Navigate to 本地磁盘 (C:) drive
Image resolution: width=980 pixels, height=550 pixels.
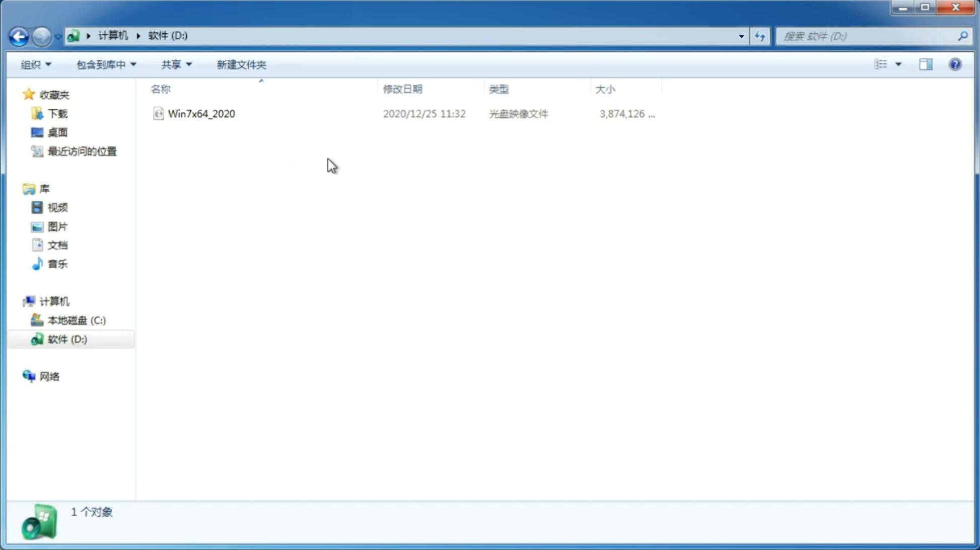(76, 320)
